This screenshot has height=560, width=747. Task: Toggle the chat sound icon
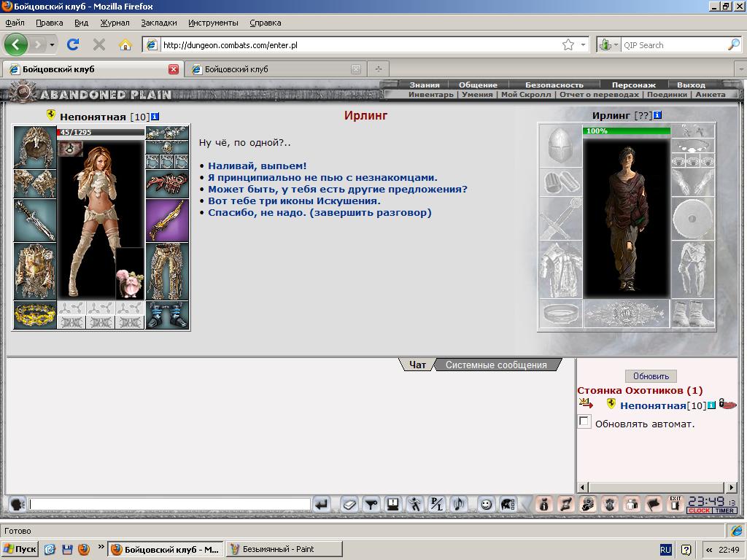point(459,504)
